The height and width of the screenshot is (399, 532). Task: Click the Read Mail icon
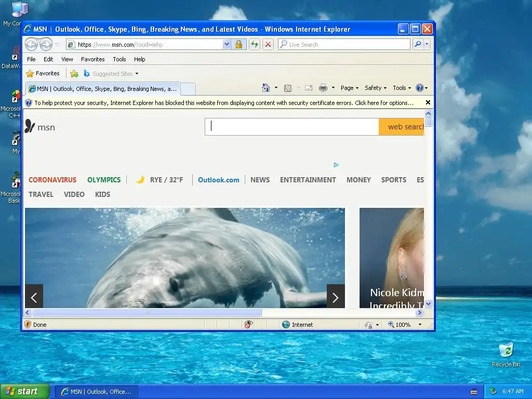[x=309, y=88]
